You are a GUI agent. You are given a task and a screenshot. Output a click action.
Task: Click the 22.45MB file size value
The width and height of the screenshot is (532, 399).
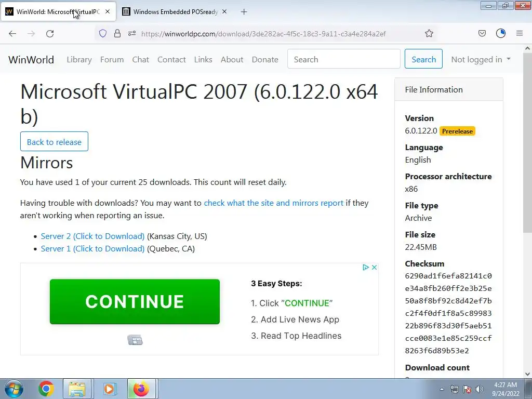tap(421, 247)
